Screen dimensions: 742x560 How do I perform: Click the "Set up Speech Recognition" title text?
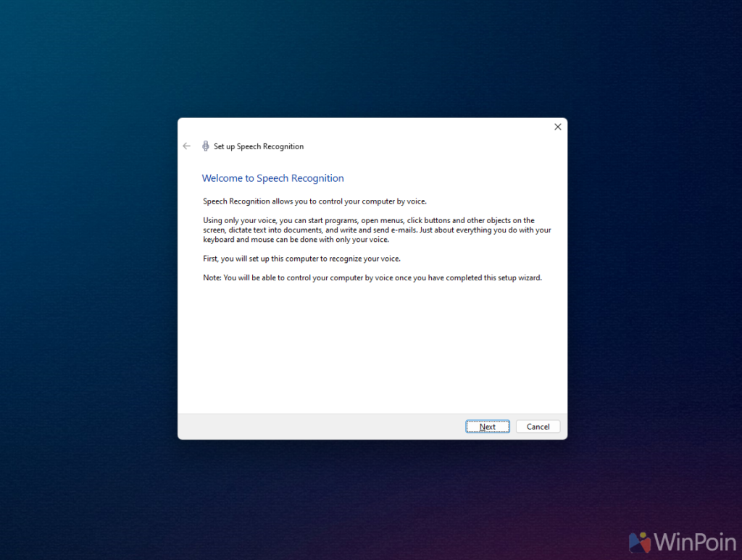click(x=259, y=146)
